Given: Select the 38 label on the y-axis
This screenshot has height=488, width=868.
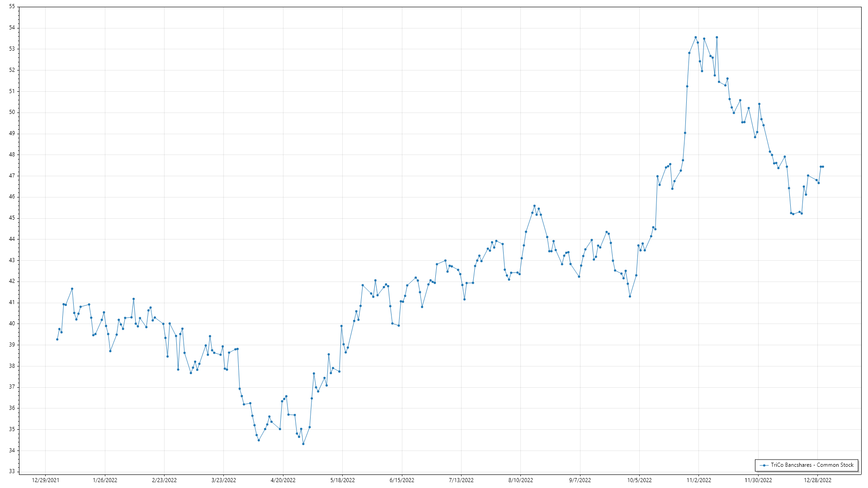Looking at the screenshot, I should coord(12,366).
